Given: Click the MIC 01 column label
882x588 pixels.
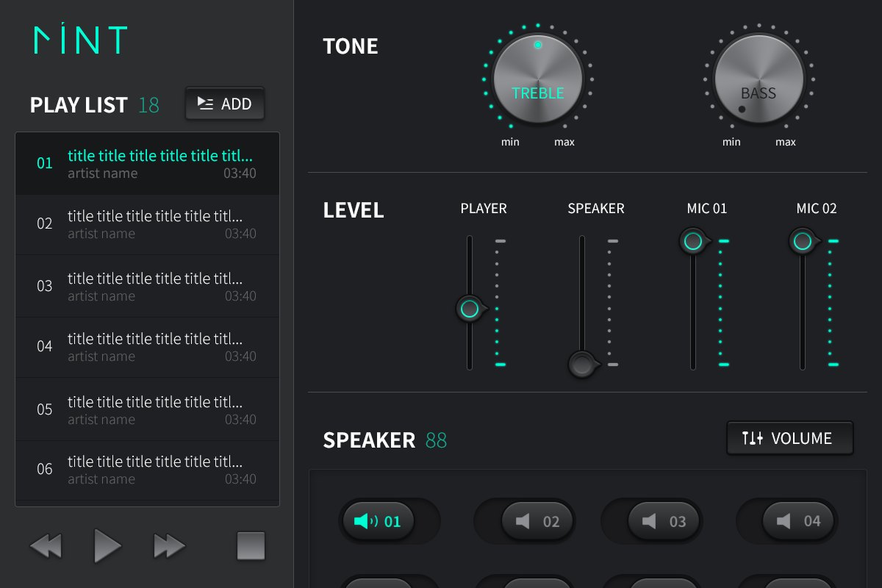Looking at the screenshot, I should [707, 209].
